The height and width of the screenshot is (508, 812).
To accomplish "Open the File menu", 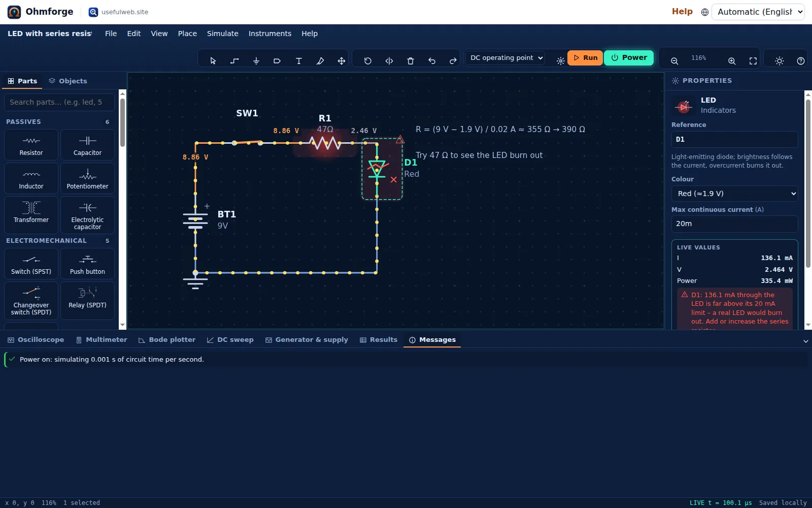I will pos(111,34).
